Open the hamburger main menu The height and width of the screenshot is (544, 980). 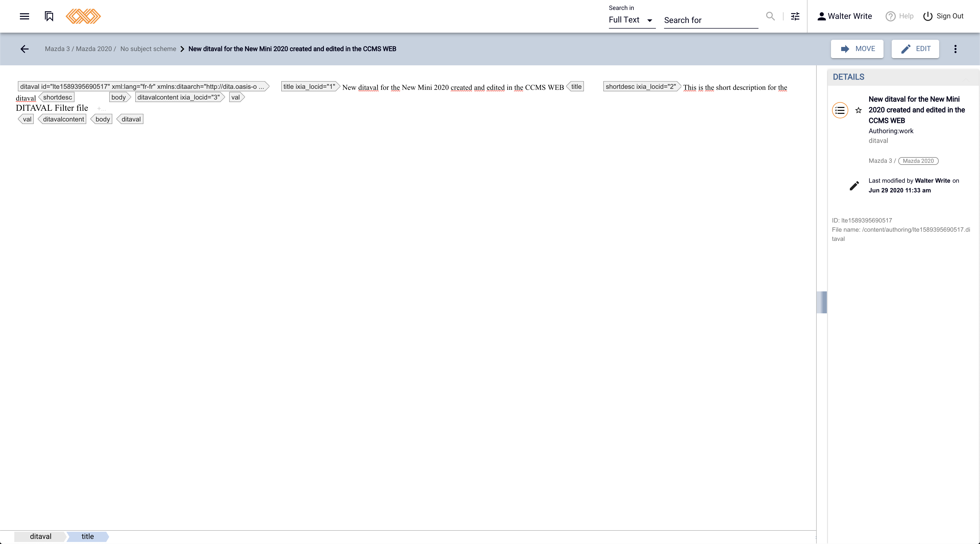pos(24,16)
